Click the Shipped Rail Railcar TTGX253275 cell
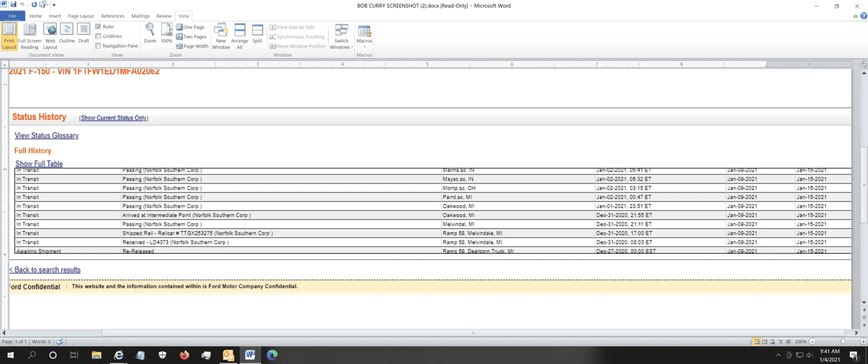Image resolution: width=868 pixels, height=364 pixels. click(281, 233)
